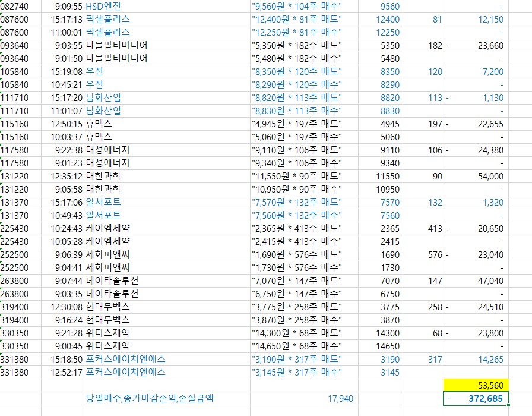Click the price cell 5060
532x416 pixels.
(x=379, y=137)
